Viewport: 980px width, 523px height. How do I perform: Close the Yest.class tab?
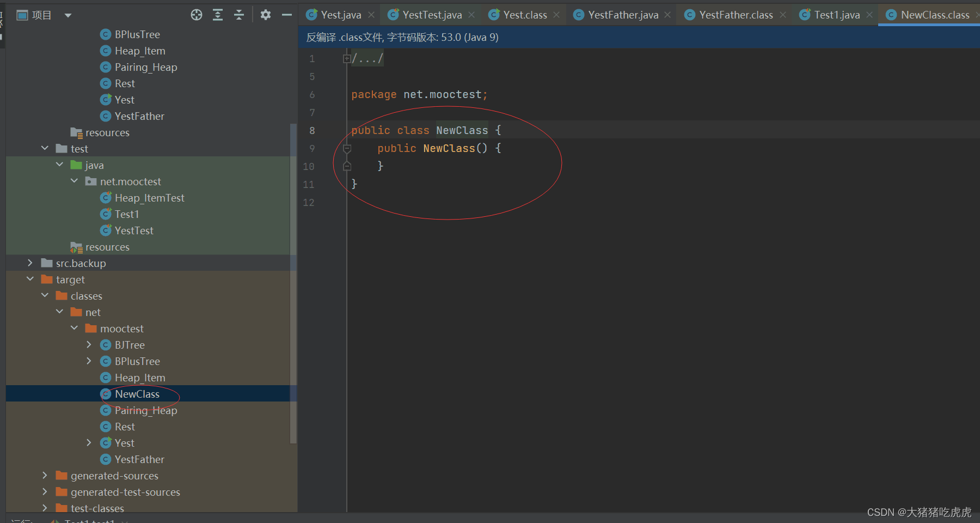[556, 15]
